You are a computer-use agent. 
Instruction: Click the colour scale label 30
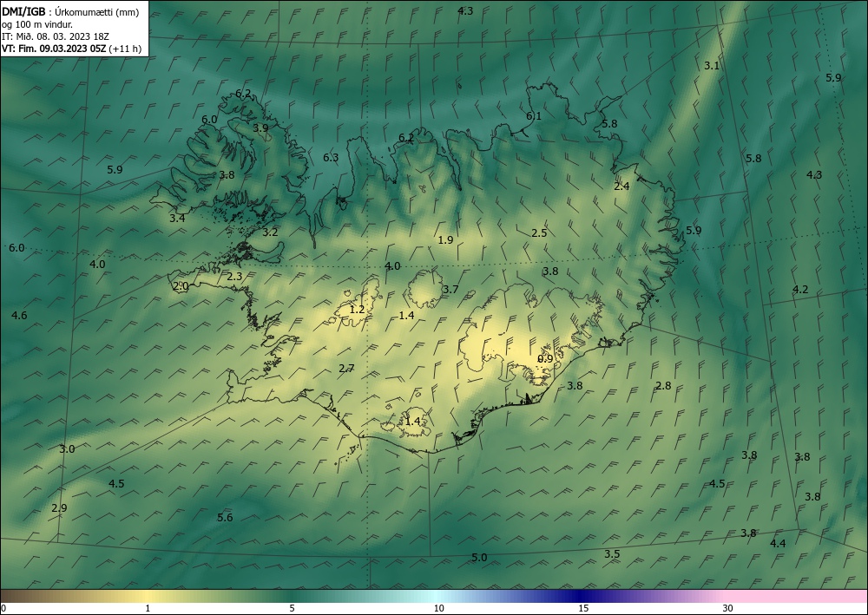tap(728, 609)
